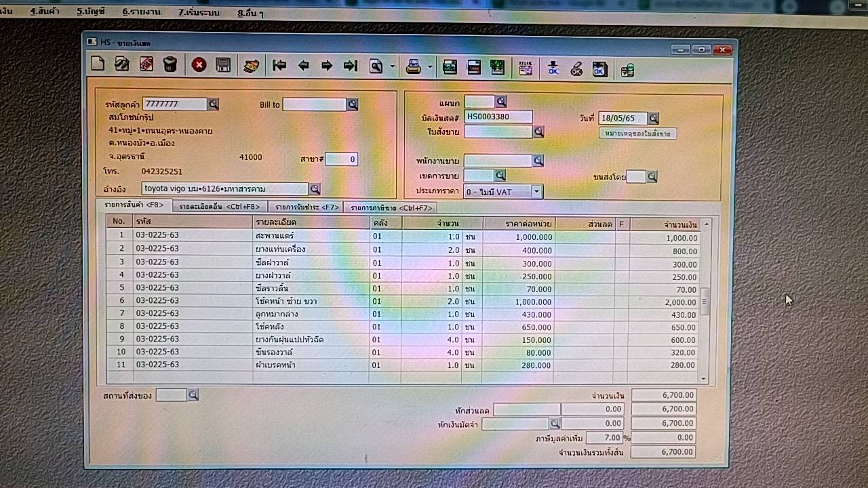Click the red and blue striped toolbar icon
The height and width of the screenshot is (488, 868).
tap(473, 67)
